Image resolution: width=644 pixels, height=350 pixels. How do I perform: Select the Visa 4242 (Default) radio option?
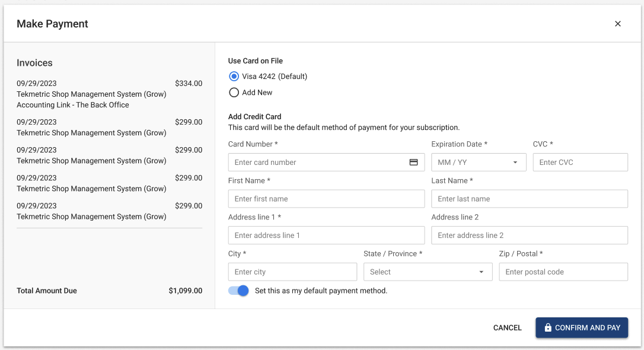[x=234, y=77]
